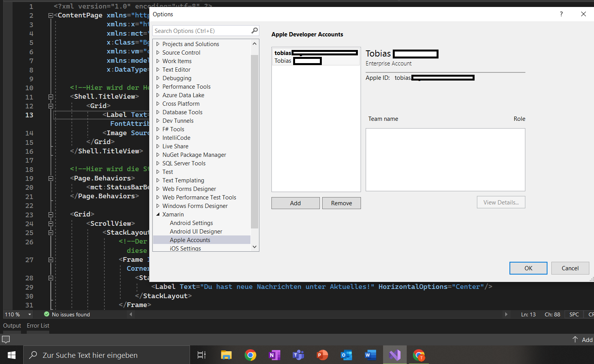Collapse the ContentPage element in the editor
The image size is (594, 364).
50,15
